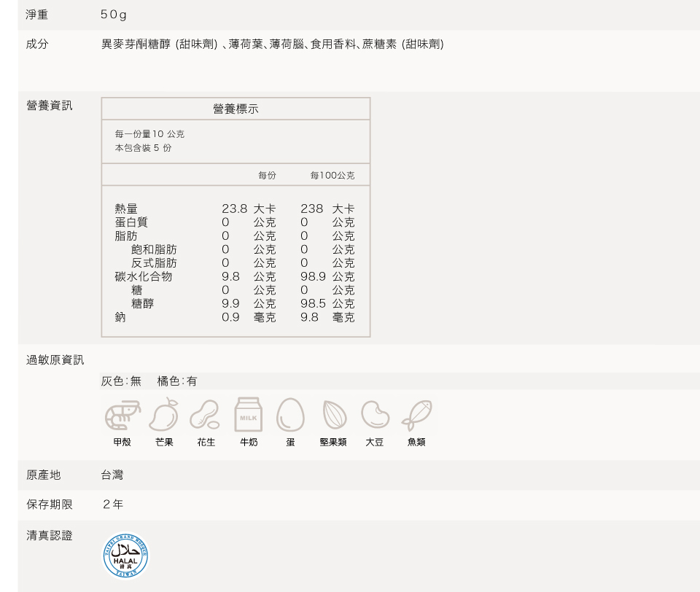Screen dimensions: 700x592
Task: Click the egg (蛋) allergen icon
Action: 290,415
